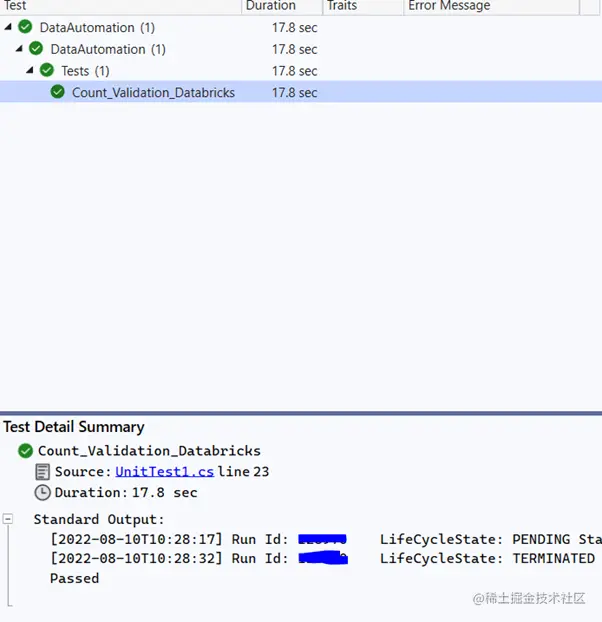Open the UnitTest1.cs source link
Image resolution: width=602 pixels, height=622 pixels.
[x=165, y=471]
